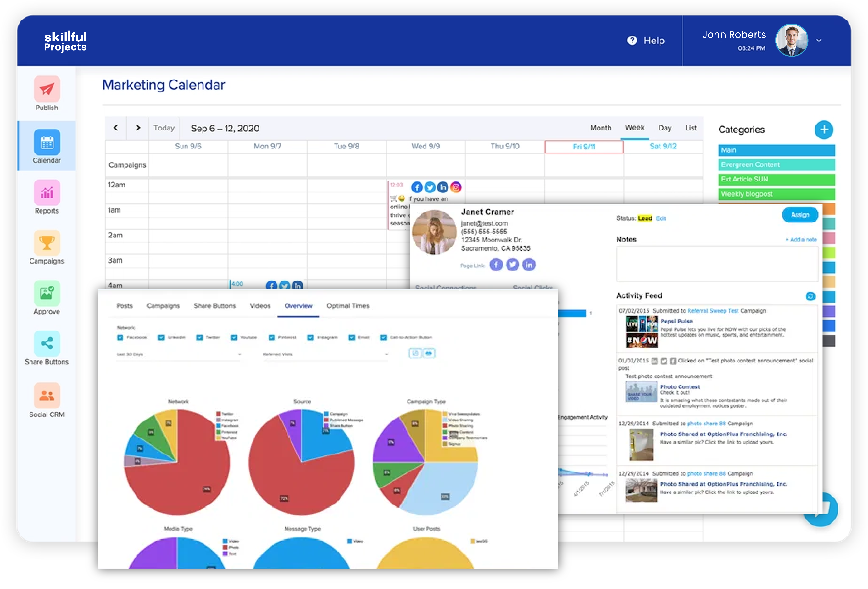Open the Approve section

click(47, 293)
